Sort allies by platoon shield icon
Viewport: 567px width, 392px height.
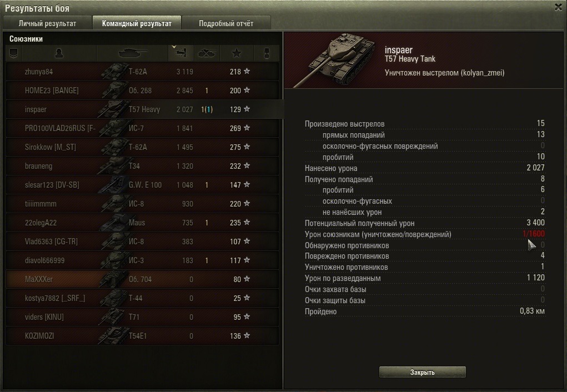click(14, 53)
